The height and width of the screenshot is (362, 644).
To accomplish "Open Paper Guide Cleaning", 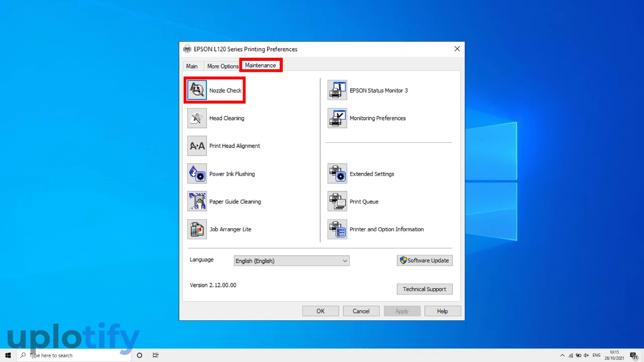I will pyautogui.click(x=197, y=201).
